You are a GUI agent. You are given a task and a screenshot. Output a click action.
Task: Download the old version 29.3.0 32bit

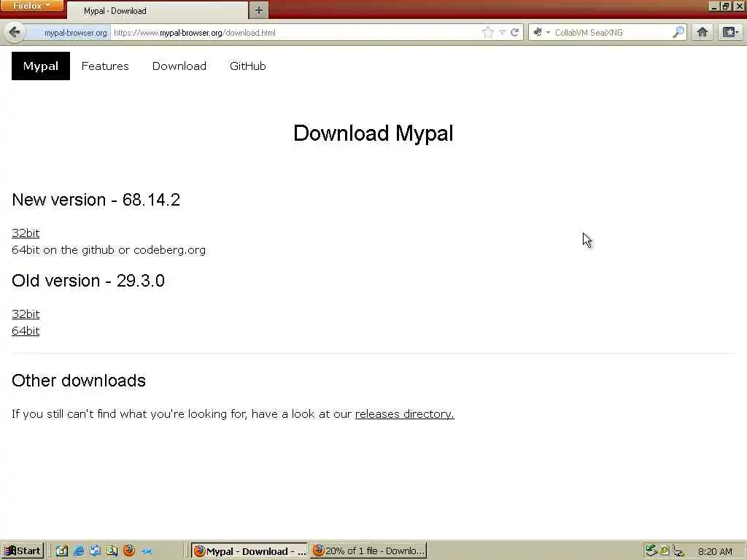tap(26, 314)
